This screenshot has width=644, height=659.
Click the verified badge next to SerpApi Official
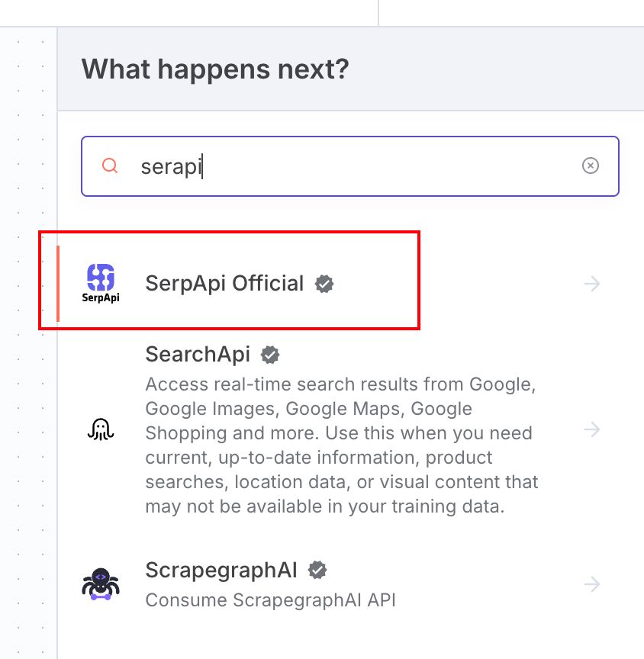pyautogui.click(x=325, y=283)
